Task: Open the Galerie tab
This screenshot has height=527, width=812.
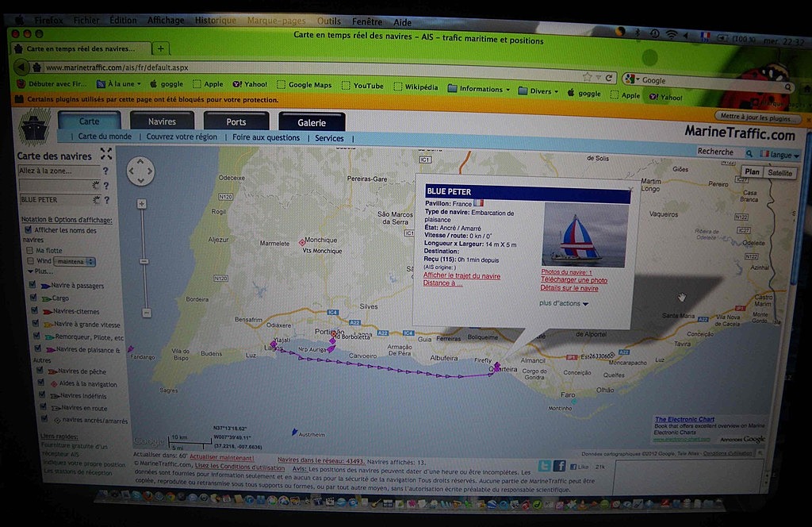Action: pos(312,123)
